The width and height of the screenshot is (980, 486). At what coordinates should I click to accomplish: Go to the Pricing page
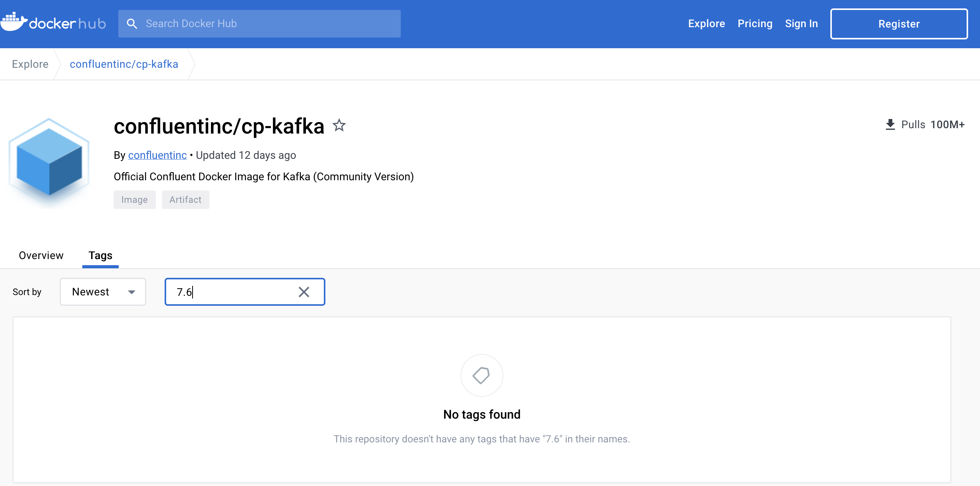(755, 24)
